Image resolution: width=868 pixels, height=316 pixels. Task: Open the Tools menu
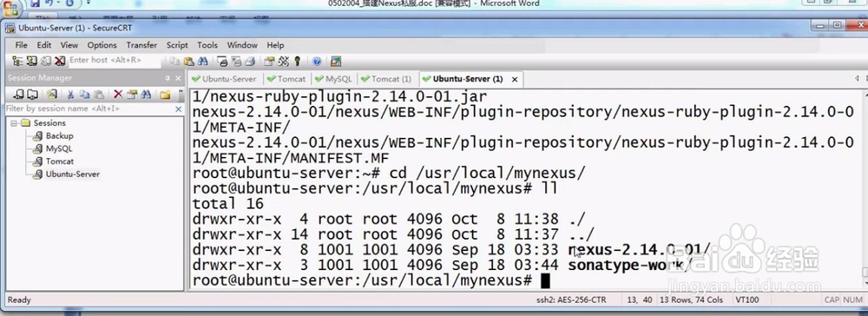207,45
